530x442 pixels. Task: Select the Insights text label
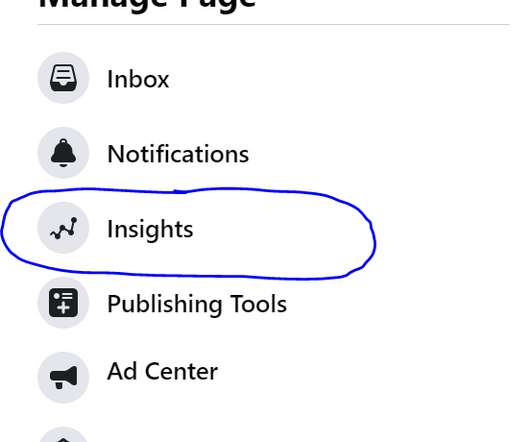click(150, 230)
